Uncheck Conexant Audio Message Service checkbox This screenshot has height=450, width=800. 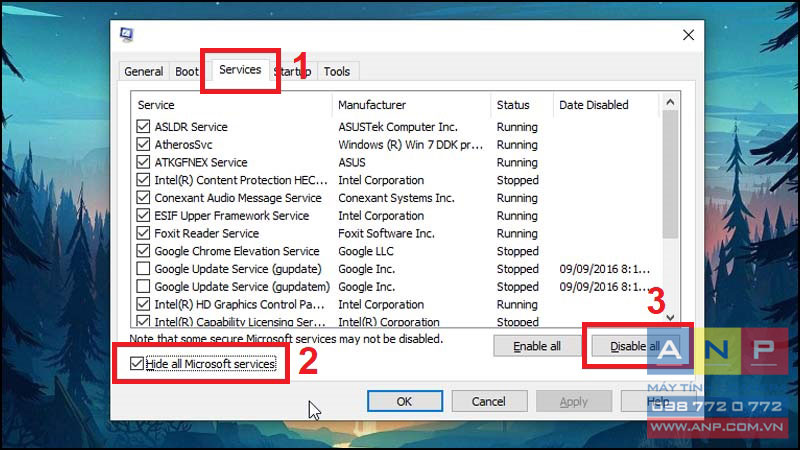coord(143,197)
